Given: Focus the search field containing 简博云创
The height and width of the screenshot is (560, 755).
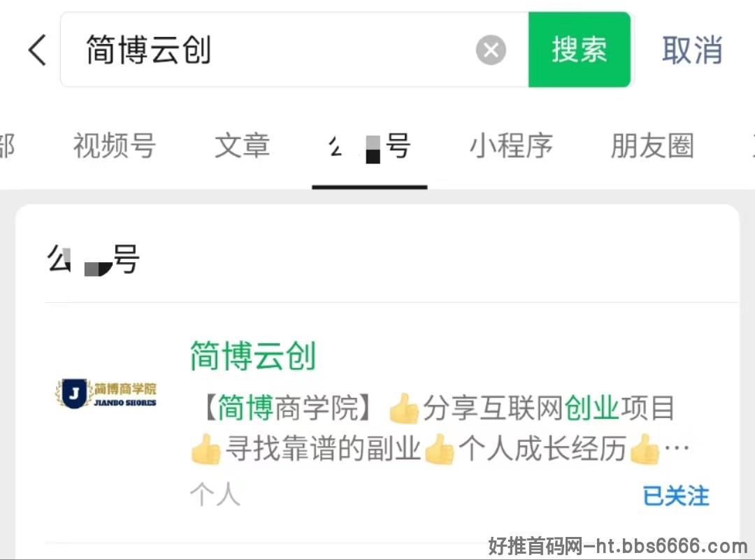Looking at the screenshot, I should click(x=294, y=50).
